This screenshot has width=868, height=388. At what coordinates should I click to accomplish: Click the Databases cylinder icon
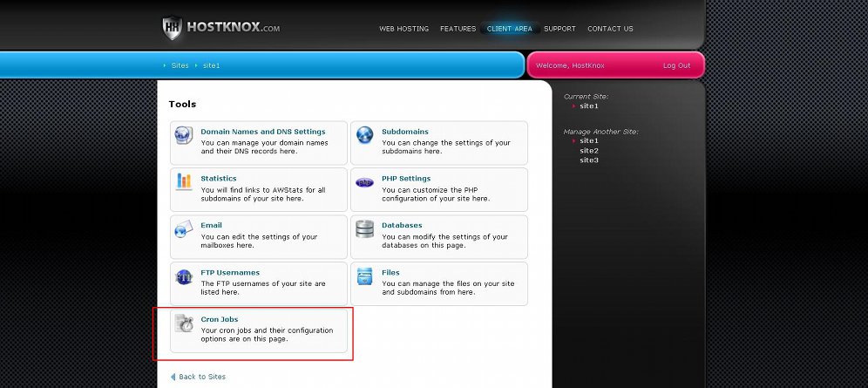pyautogui.click(x=364, y=229)
